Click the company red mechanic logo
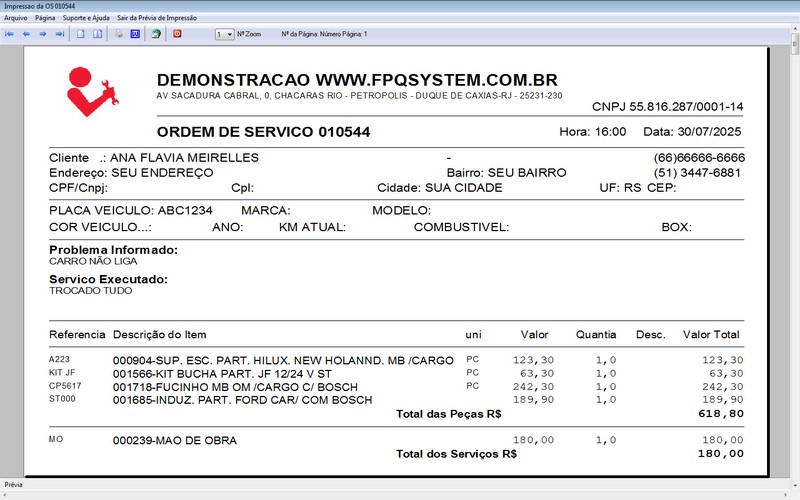Image resolution: width=800 pixels, height=500 pixels. pyautogui.click(x=92, y=92)
